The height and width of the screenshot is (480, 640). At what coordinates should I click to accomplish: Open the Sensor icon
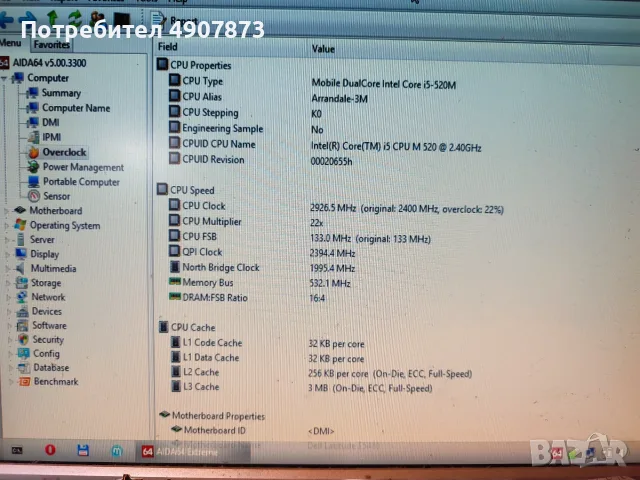[x=34, y=196]
